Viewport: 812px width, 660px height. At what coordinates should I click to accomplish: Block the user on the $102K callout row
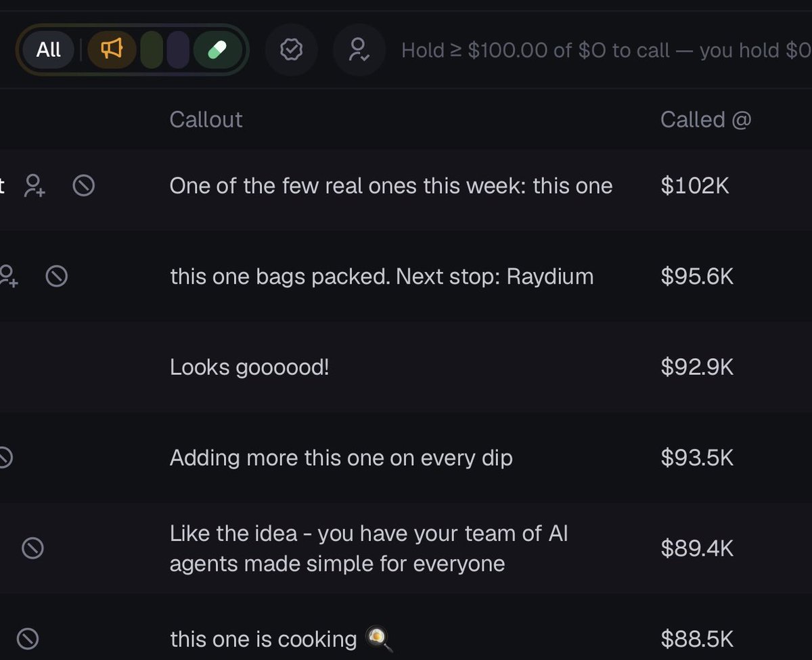(83, 185)
